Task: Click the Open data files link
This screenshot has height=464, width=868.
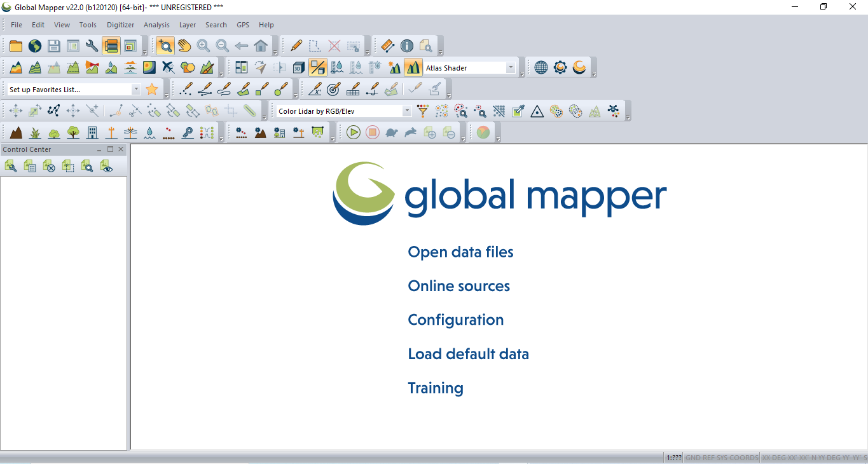Action: [460, 252]
